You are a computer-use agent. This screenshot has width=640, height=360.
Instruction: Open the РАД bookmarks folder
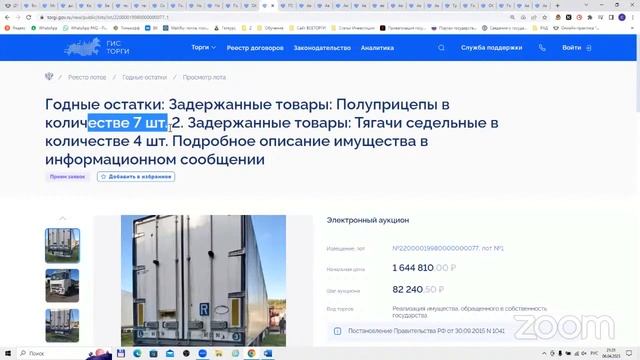click(540, 28)
